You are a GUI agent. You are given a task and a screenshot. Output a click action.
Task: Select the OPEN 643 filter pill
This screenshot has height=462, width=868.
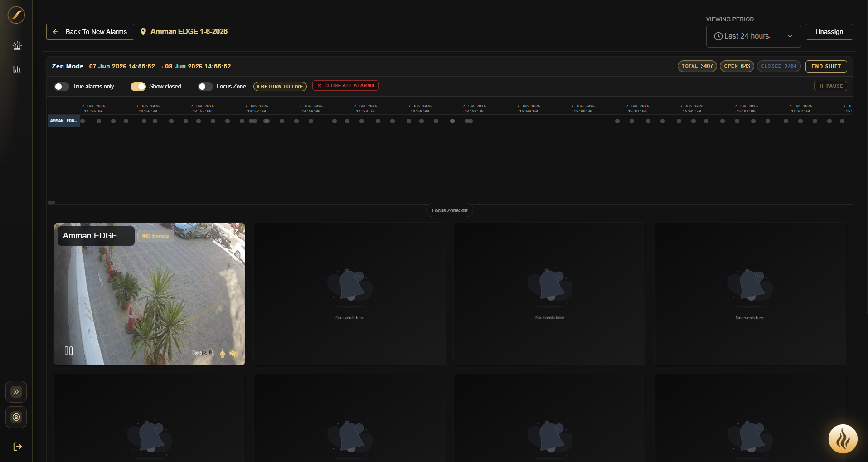(737, 66)
